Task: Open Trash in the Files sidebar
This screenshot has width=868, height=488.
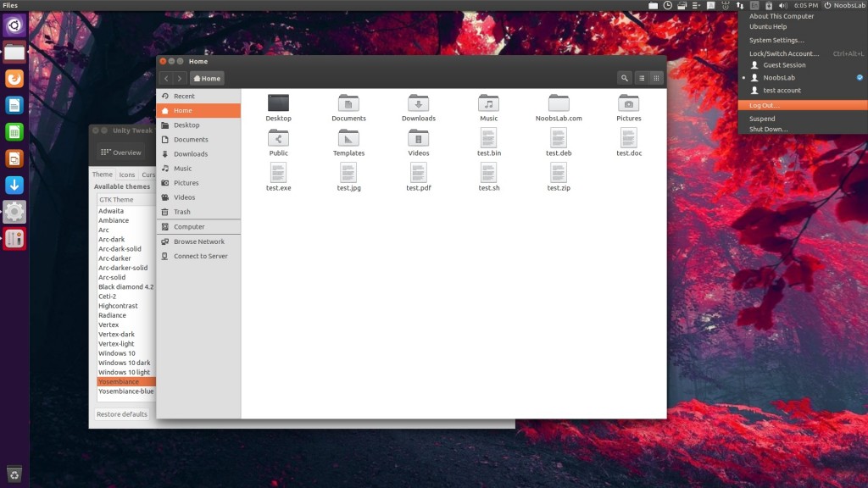Action: (x=198, y=212)
